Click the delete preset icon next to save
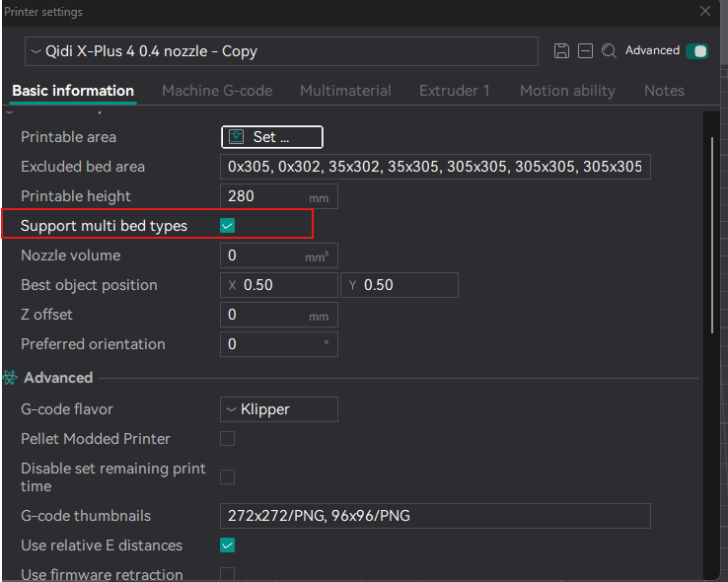 pos(585,50)
